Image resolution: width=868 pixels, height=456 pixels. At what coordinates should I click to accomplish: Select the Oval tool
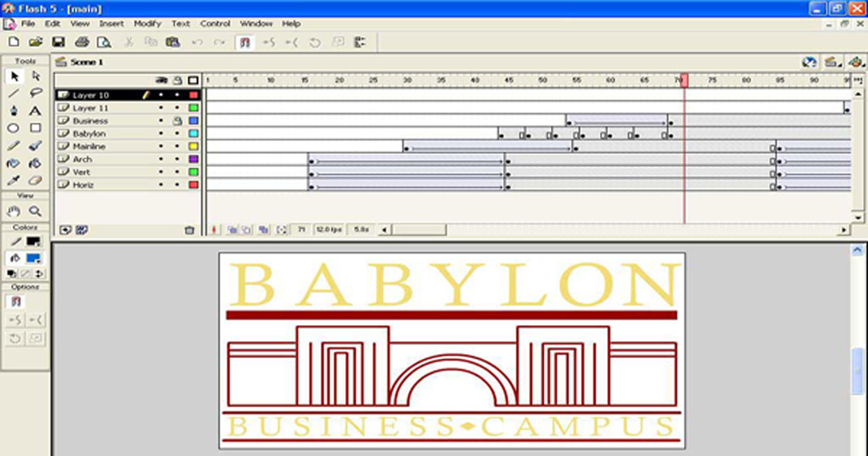click(x=14, y=128)
